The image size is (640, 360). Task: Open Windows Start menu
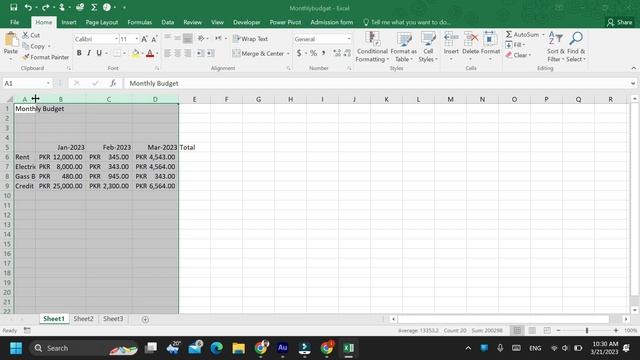(16, 348)
